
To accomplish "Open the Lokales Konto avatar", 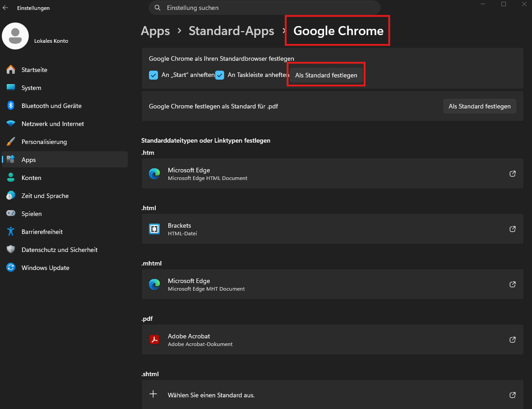I will 15,36.
